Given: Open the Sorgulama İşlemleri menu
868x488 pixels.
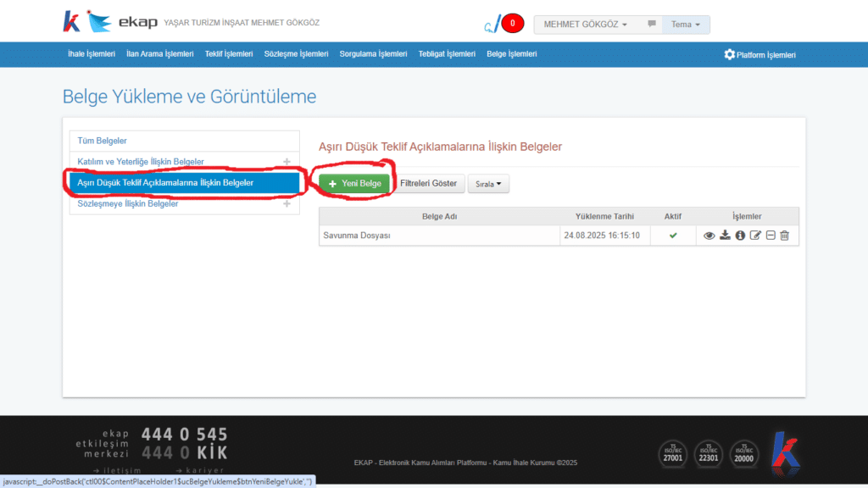Looking at the screenshot, I should coord(372,53).
